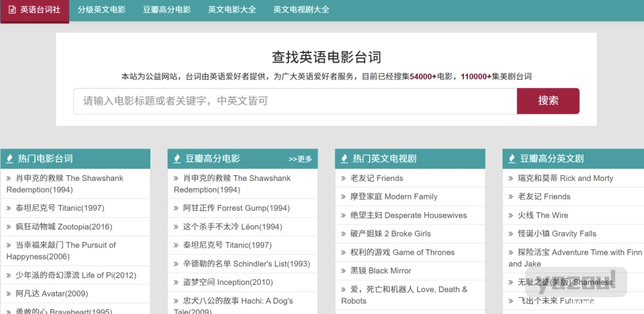Open 英文电视剧大全 in the navigation bar

[301, 10]
